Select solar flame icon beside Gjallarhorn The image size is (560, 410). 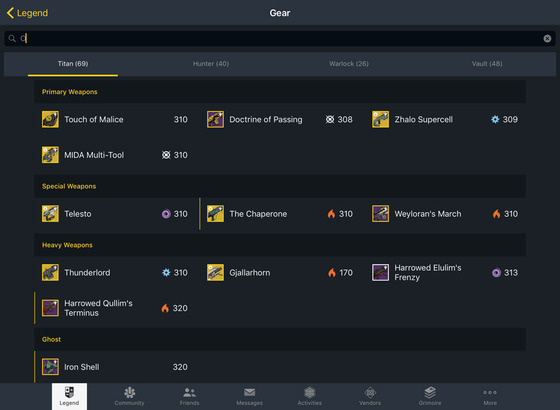click(332, 272)
